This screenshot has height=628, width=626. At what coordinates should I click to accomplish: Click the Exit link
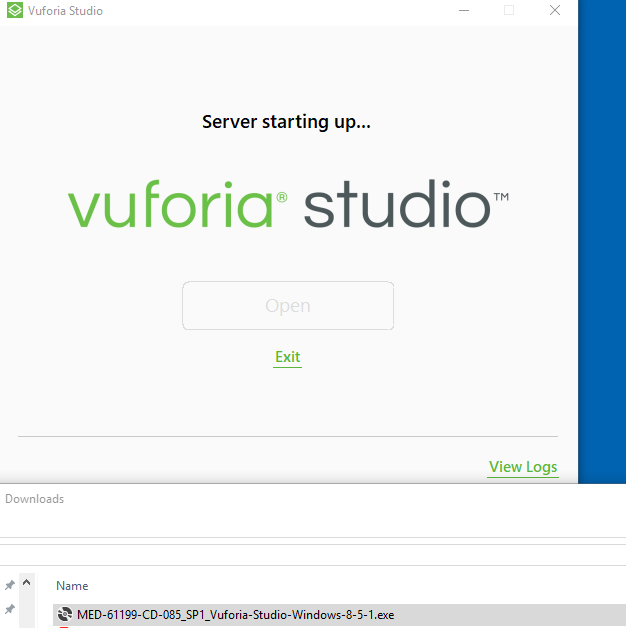click(288, 356)
